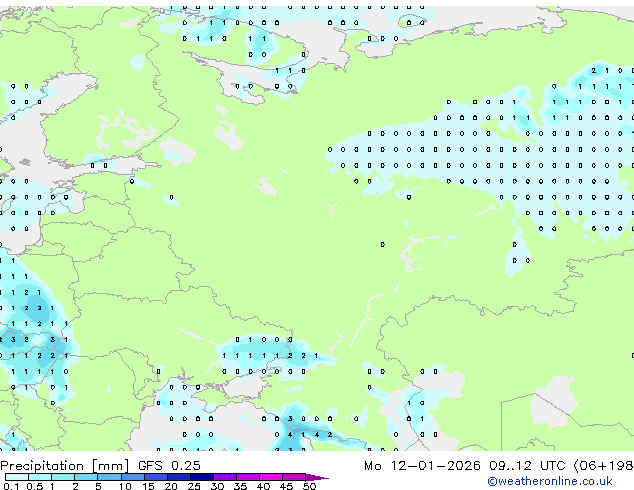This screenshot has width=634, height=490.
Task: Click the 25–30 mm navy legend swatch
Action: pos(201,477)
